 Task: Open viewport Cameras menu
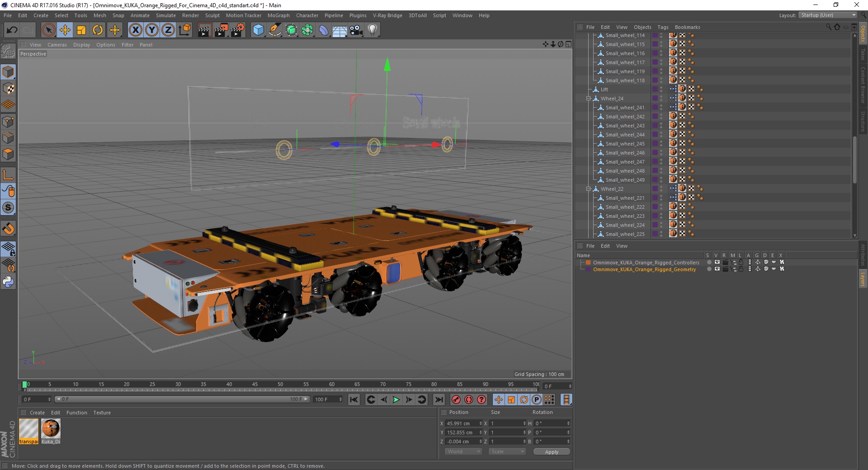click(57, 45)
